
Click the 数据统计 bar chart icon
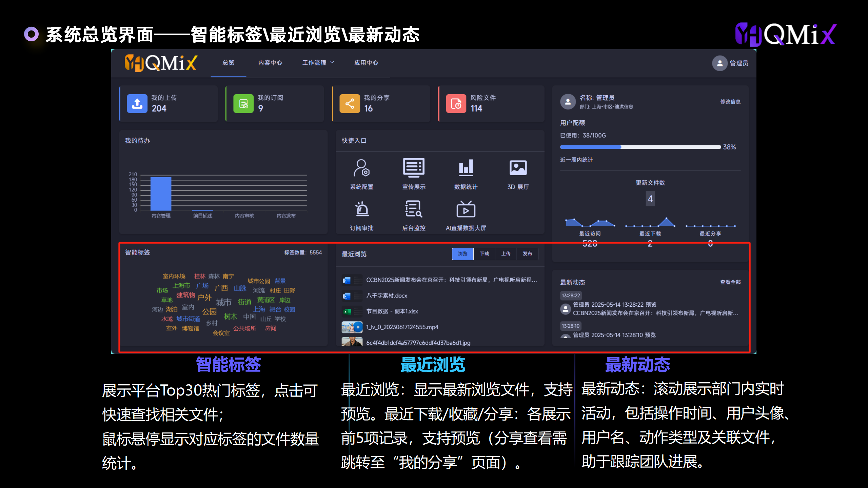point(466,168)
